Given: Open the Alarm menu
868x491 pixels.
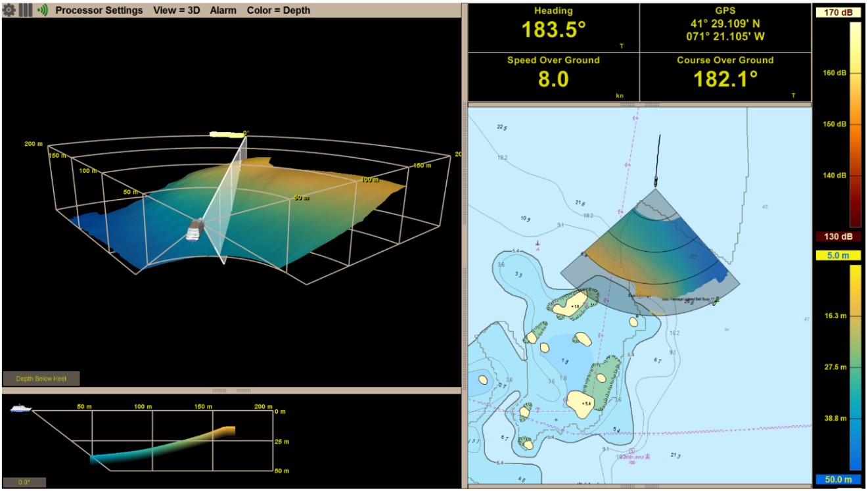Looking at the screenshot, I should point(223,11).
